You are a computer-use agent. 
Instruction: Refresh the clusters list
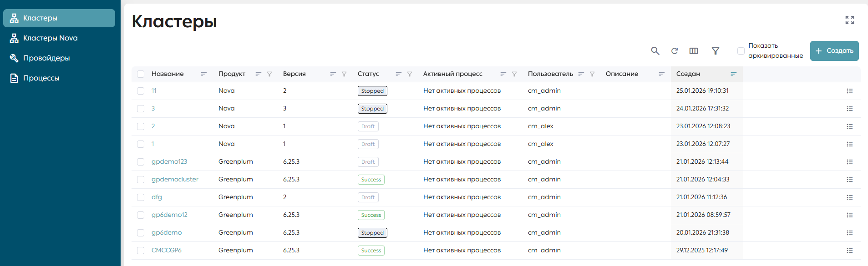(x=675, y=51)
